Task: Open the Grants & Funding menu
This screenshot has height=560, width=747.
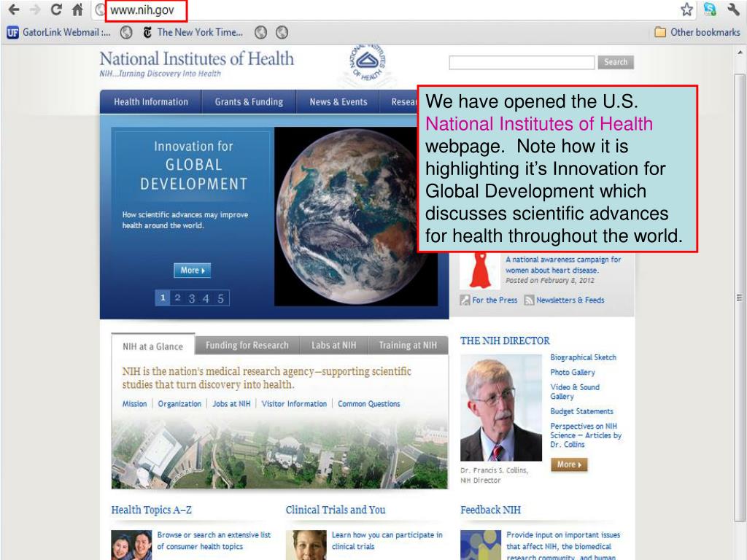Action: click(249, 102)
